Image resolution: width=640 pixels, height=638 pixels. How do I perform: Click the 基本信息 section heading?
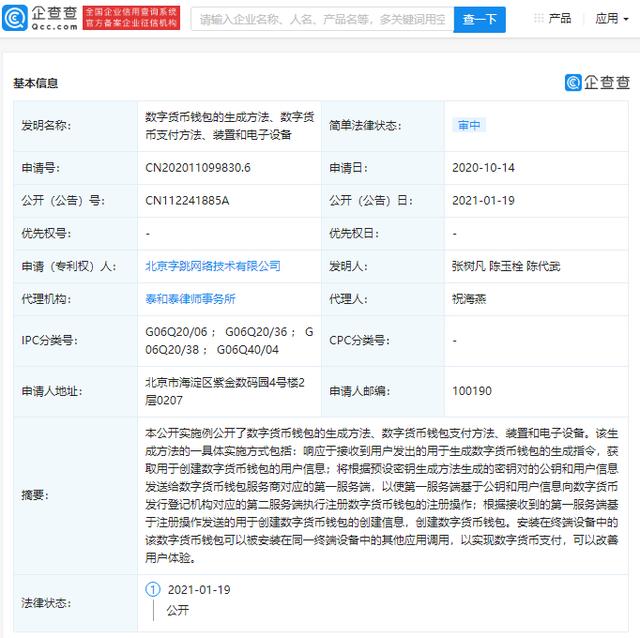(x=36, y=83)
